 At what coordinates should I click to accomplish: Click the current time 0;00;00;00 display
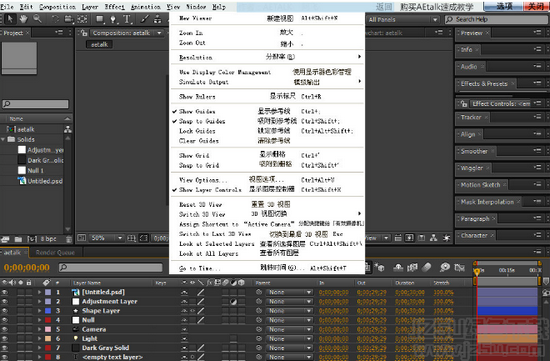[x=27, y=268]
